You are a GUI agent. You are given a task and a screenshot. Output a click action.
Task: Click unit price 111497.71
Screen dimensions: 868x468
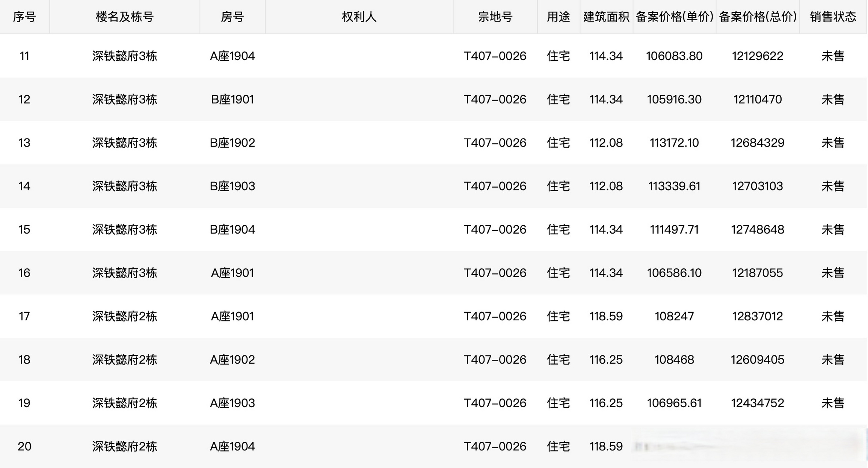click(674, 230)
